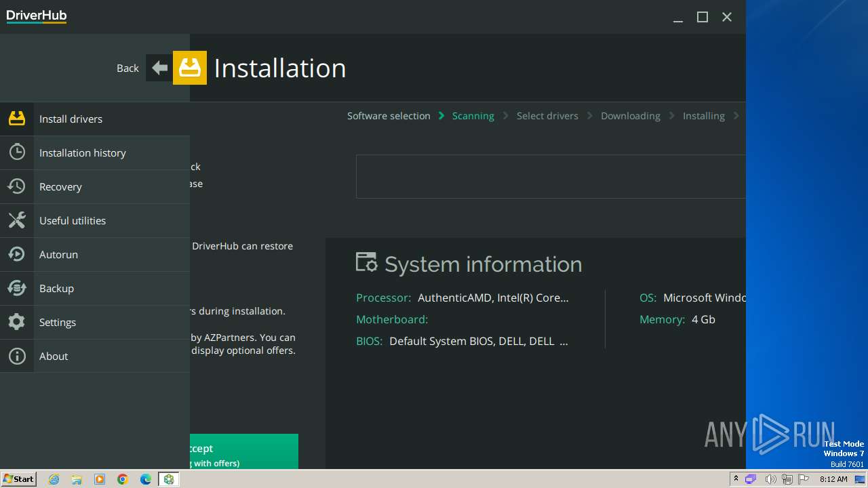Viewport: 868px width, 488px height.
Task: Click the System information heading
Action: [483, 264]
